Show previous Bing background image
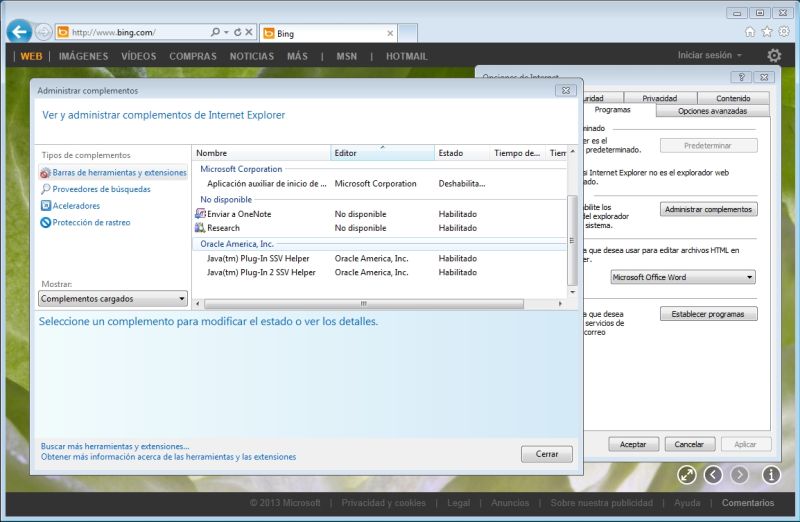 tap(713, 475)
